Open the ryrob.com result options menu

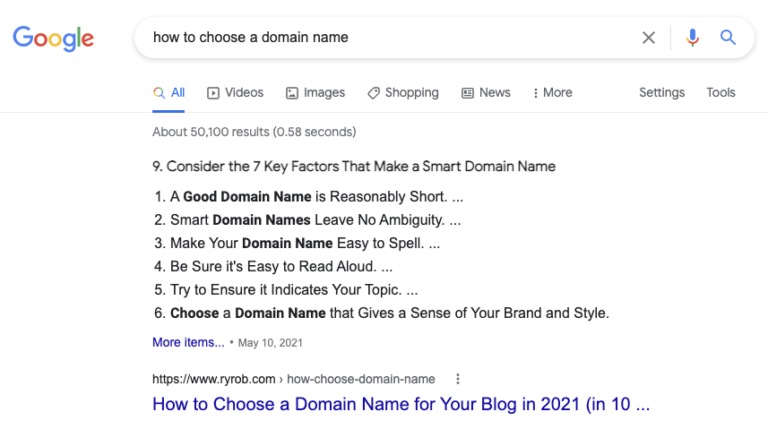458,379
